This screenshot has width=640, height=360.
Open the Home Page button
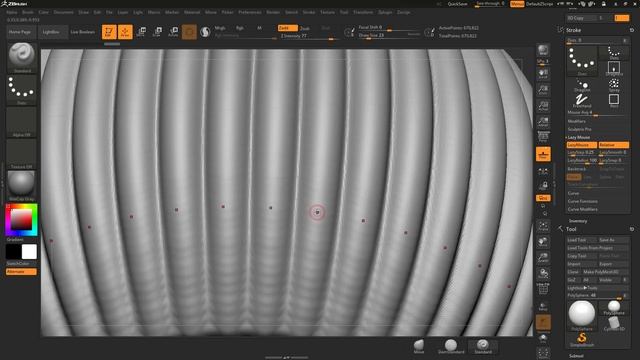[x=21, y=32]
